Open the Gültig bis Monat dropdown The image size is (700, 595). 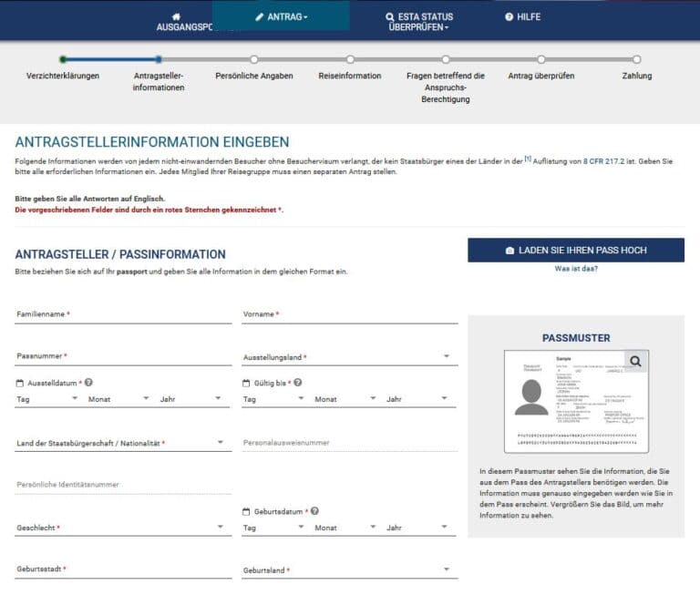point(345,399)
